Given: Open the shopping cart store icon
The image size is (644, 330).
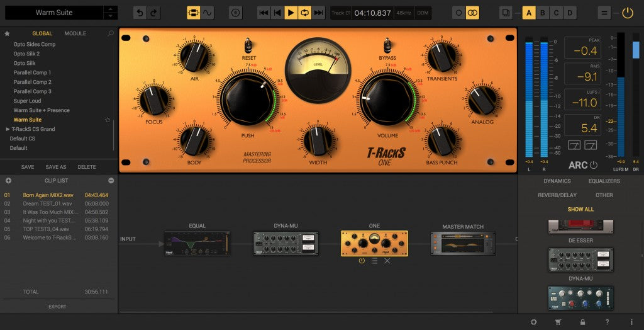Looking at the screenshot, I should pyautogui.click(x=558, y=322).
